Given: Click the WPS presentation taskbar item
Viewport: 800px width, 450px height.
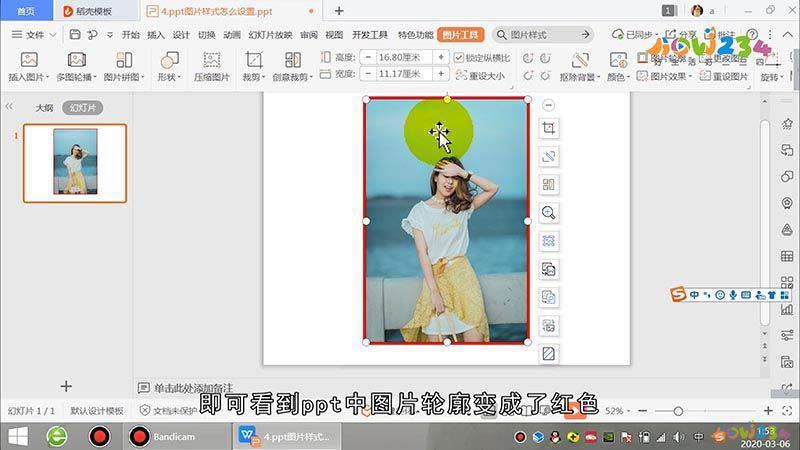Looking at the screenshot, I should 286,437.
